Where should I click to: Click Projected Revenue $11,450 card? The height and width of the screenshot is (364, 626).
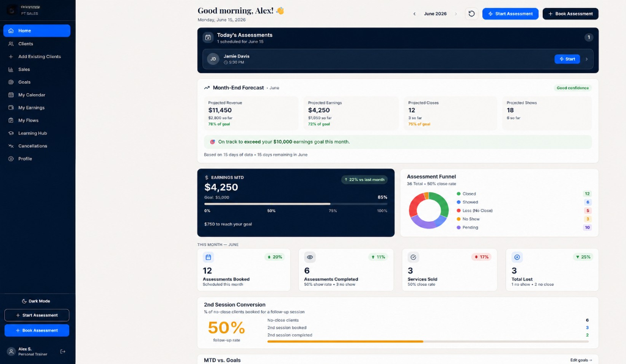(x=251, y=113)
